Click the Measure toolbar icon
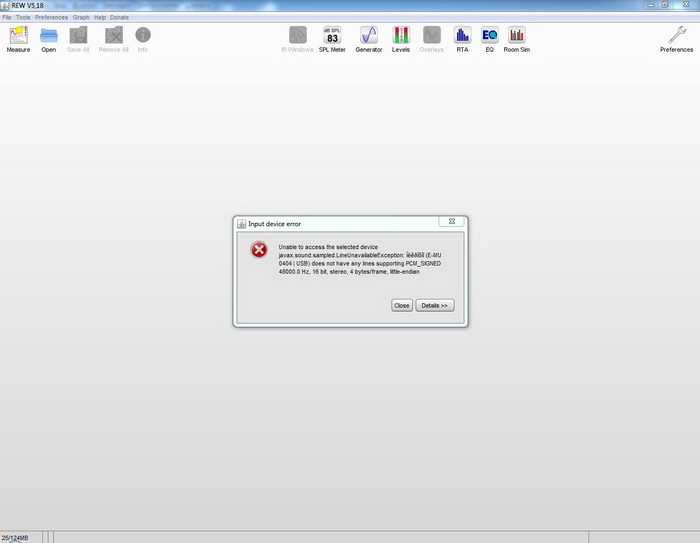700x543 pixels. pos(18,38)
